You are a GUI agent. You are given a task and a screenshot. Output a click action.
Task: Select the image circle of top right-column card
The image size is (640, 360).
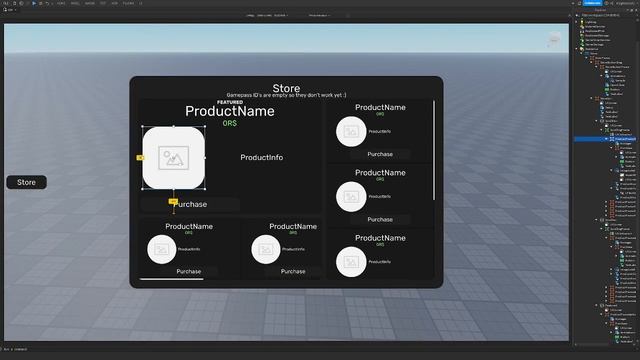point(351,131)
